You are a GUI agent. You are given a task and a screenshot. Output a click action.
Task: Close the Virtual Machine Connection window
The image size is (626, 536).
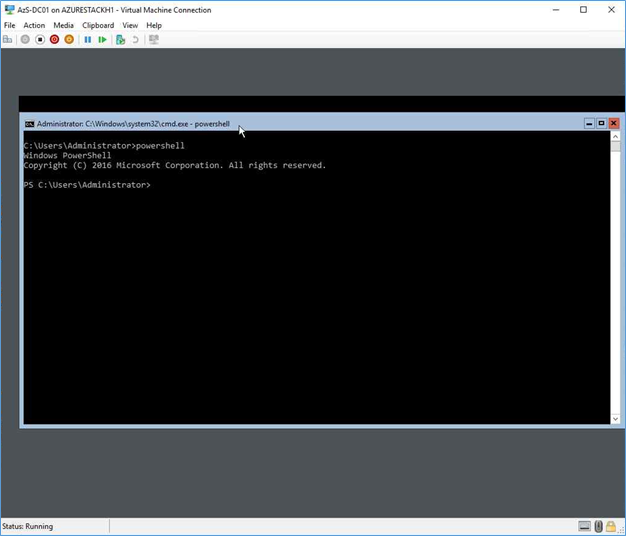tap(611, 10)
